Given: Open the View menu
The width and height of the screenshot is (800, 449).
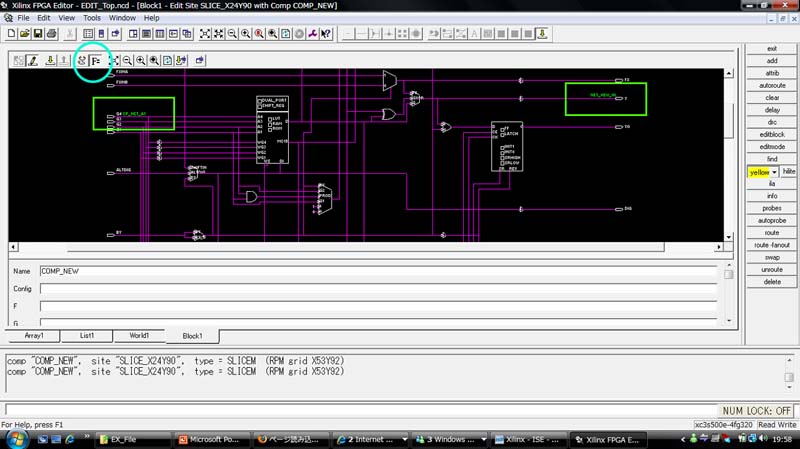Looking at the screenshot, I should point(66,18).
